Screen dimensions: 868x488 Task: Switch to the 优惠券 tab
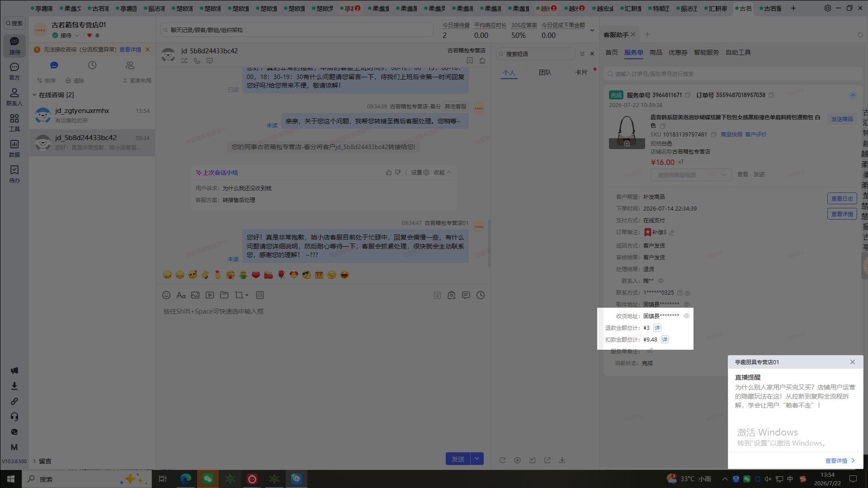678,52
